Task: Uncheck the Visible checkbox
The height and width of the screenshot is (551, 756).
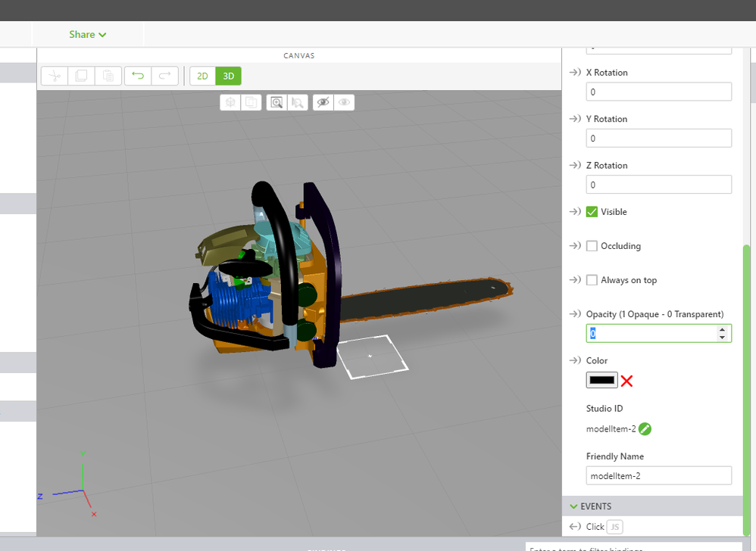Action: [592, 212]
